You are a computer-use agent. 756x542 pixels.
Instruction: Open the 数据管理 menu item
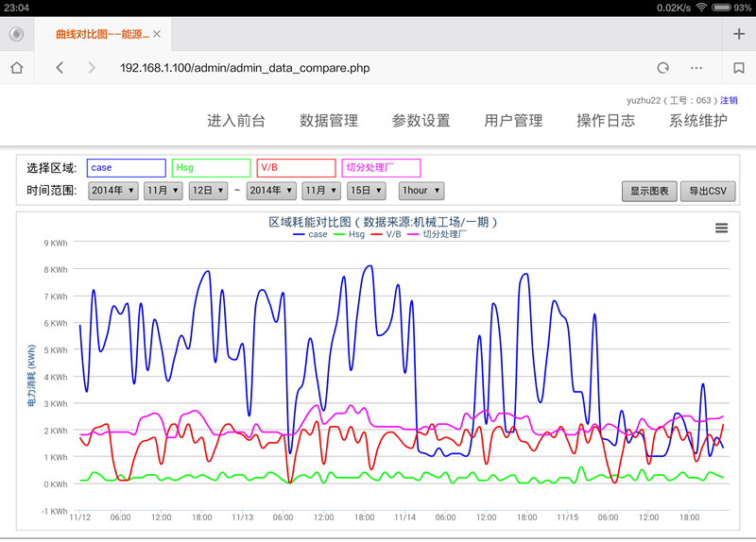click(329, 121)
